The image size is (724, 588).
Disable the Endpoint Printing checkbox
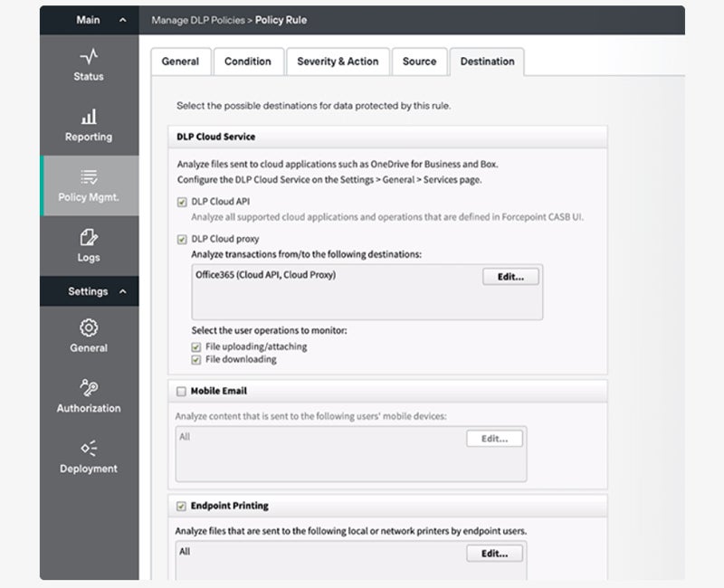181,507
